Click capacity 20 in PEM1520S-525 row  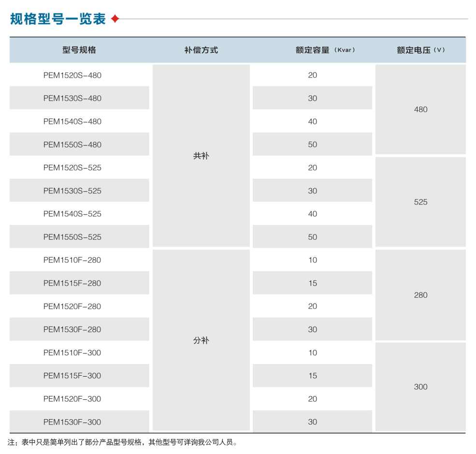point(312,168)
